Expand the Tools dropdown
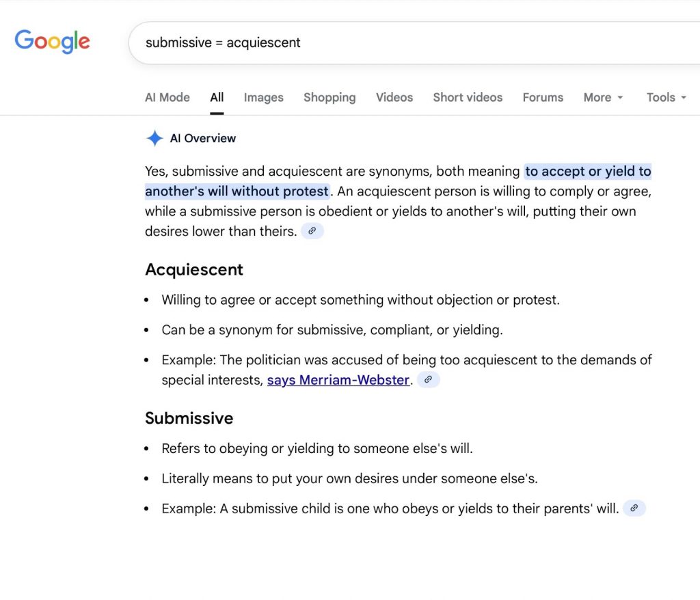 pyautogui.click(x=666, y=97)
